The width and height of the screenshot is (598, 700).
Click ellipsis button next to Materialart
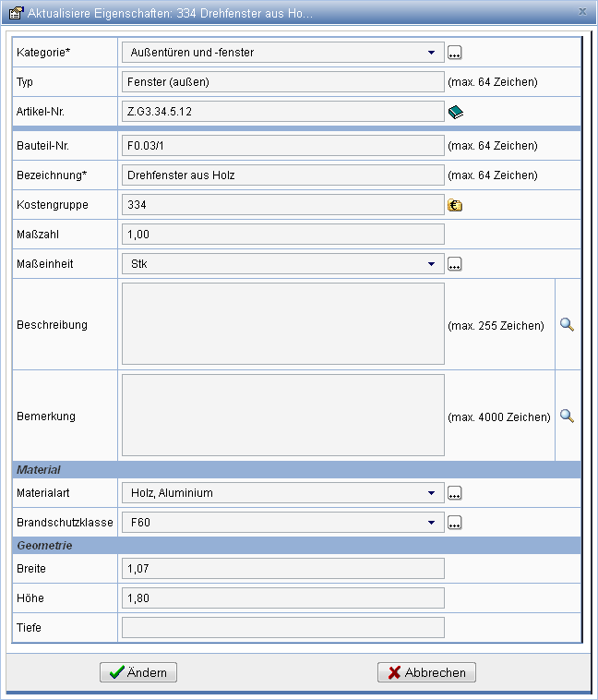pos(454,494)
